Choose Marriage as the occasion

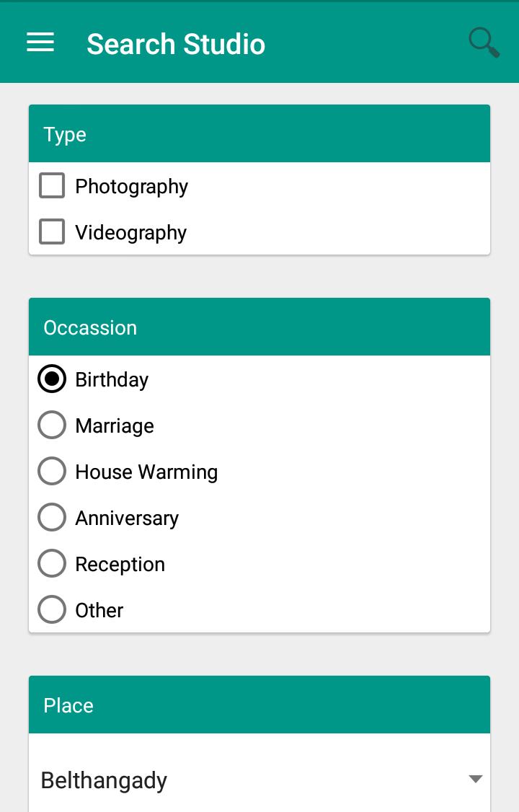pyautogui.click(x=52, y=425)
